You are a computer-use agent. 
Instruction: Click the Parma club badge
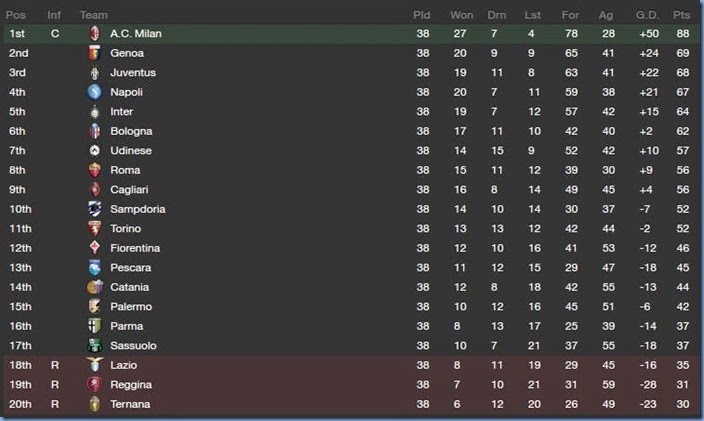click(x=95, y=326)
